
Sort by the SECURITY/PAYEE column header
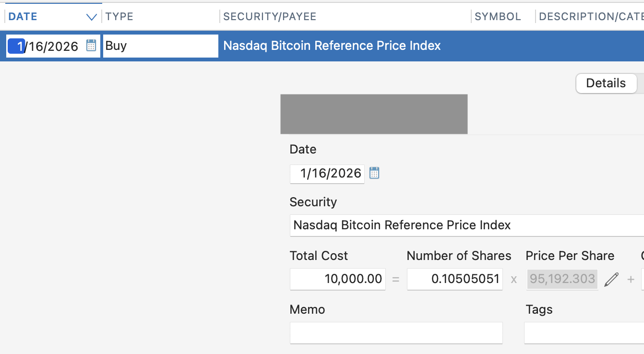270,17
